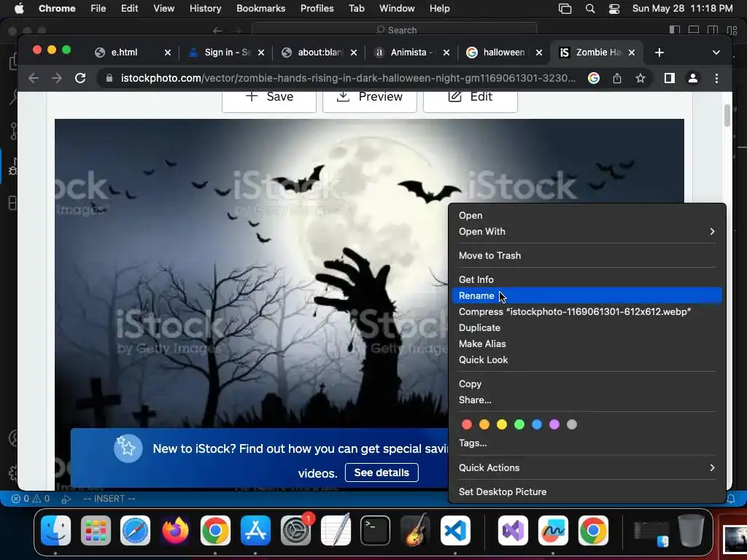Choose Set Desktop Picture
747x560 pixels.
click(x=587, y=492)
